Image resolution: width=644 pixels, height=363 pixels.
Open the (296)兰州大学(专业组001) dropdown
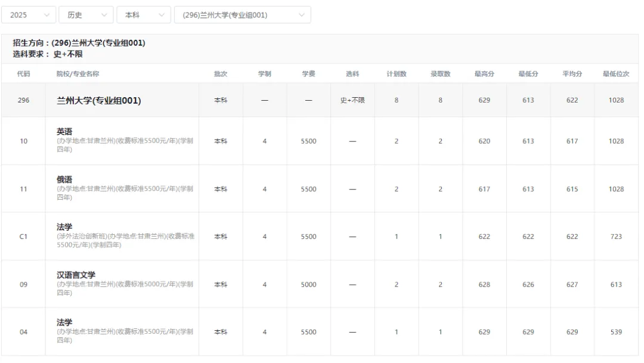pyautogui.click(x=243, y=15)
